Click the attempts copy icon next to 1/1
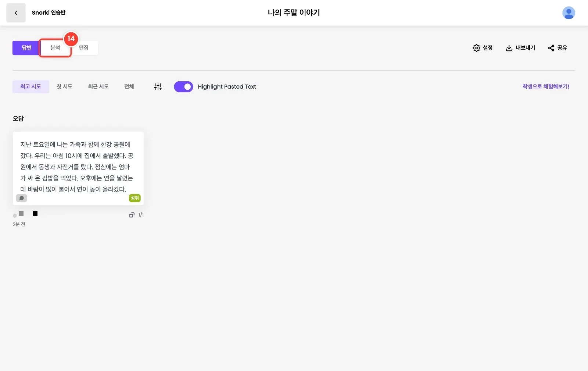 click(x=132, y=215)
